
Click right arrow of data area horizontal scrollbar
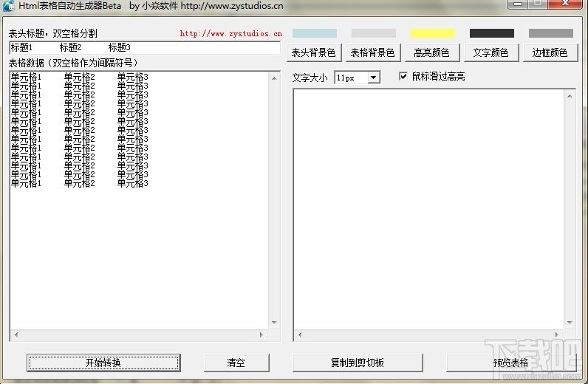click(x=261, y=335)
